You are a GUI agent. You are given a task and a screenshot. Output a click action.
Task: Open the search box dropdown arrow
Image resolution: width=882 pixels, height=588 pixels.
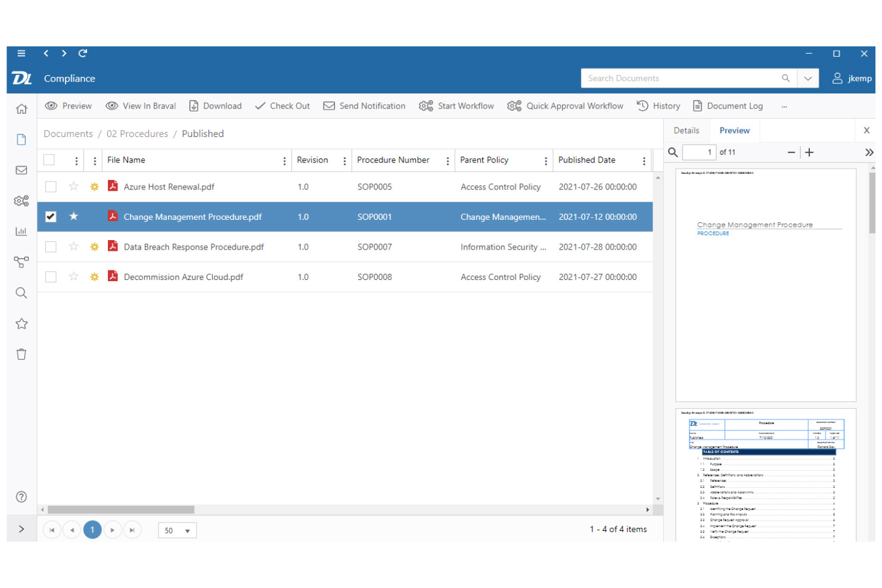(808, 78)
